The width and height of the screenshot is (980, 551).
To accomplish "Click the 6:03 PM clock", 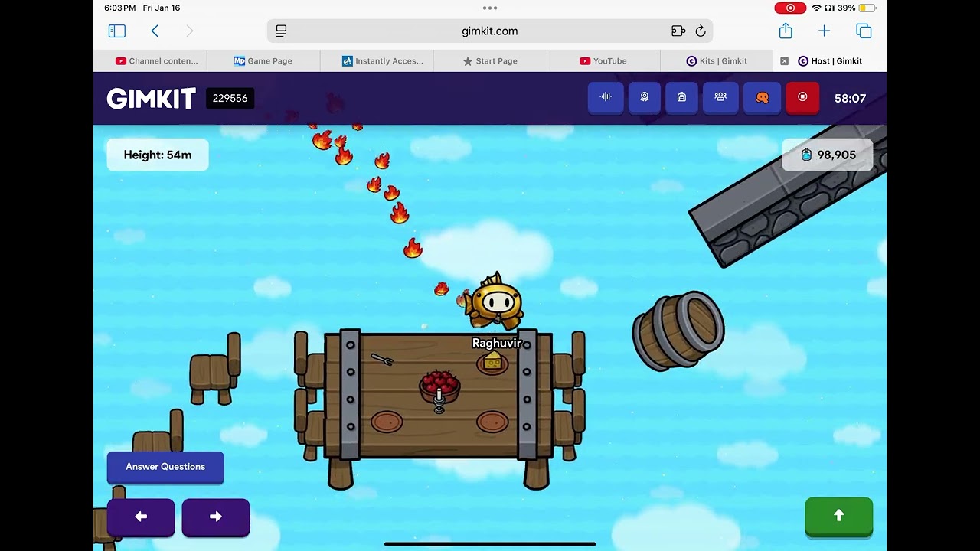I will [119, 8].
